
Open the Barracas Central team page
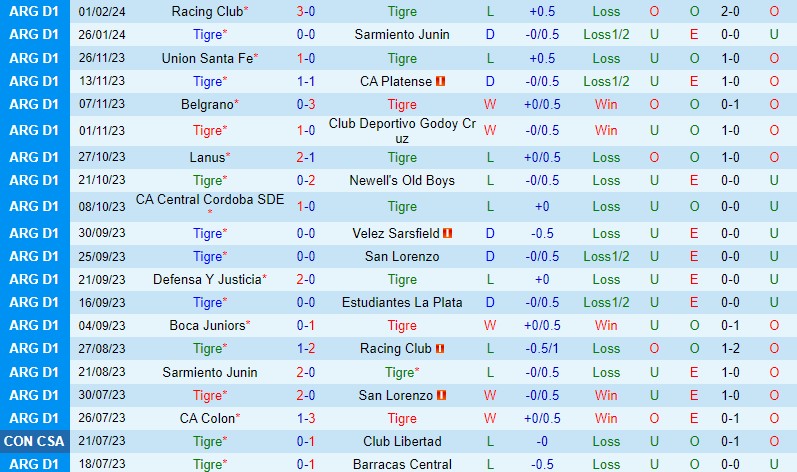point(402,464)
